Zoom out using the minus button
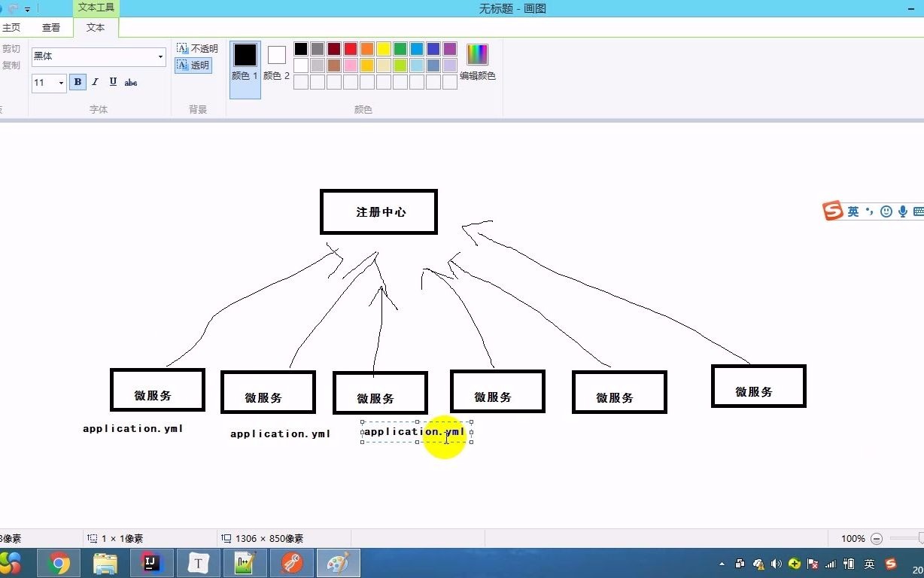Image resolution: width=924 pixels, height=578 pixels. pos(876,538)
